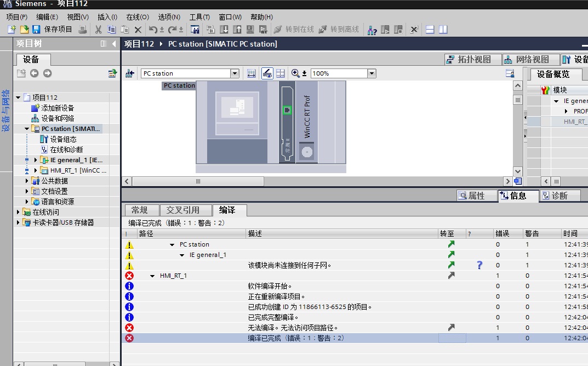The width and height of the screenshot is (588, 366).
Task: Open 在线和诊断 in project tree
Action: (x=66, y=150)
